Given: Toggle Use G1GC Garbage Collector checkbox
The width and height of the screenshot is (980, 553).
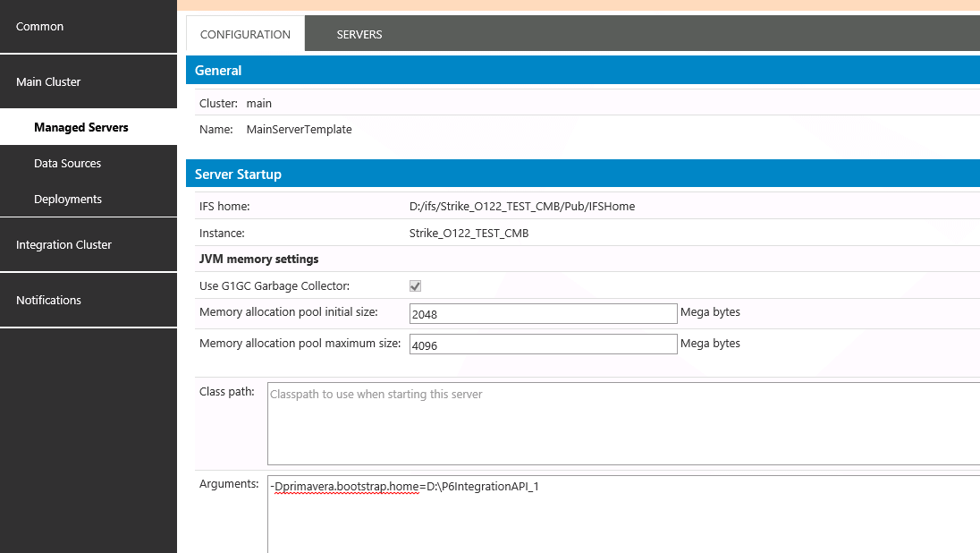Looking at the screenshot, I should click(415, 286).
